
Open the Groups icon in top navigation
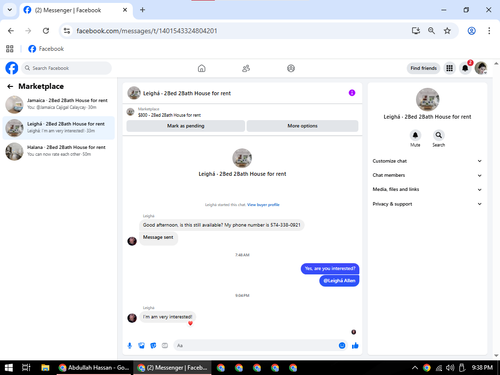click(291, 68)
